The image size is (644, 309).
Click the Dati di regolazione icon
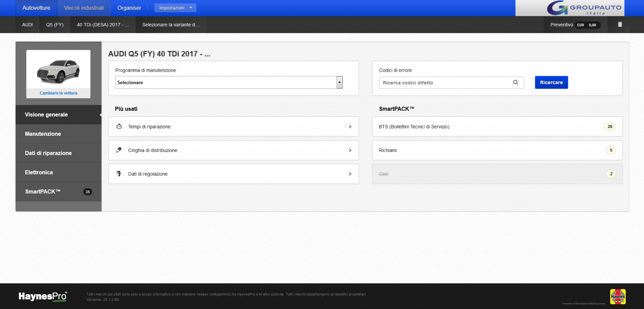(x=119, y=174)
